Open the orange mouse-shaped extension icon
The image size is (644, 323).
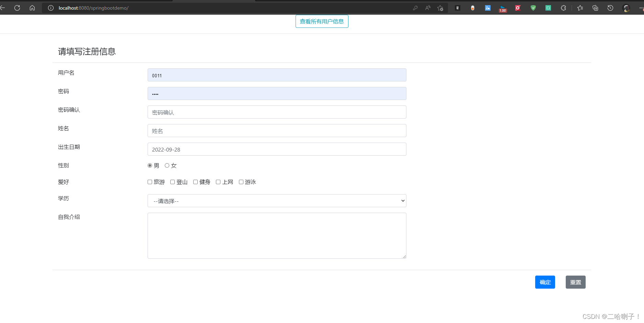pyautogui.click(x=473, y=8)
